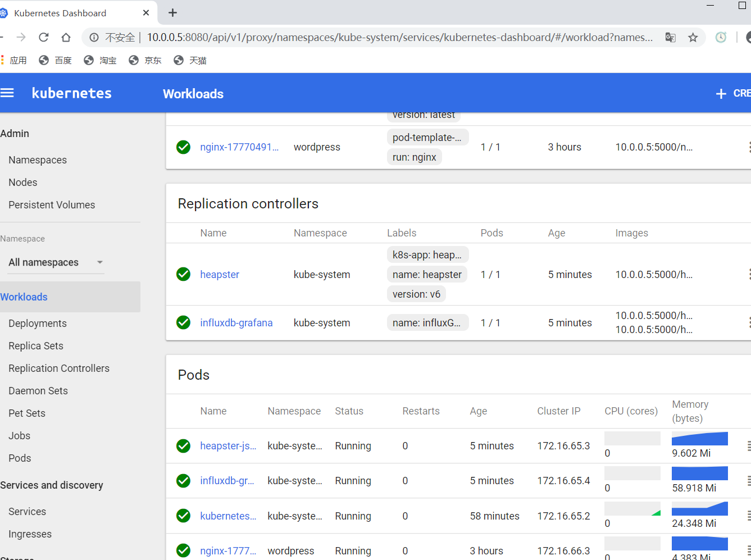Click the translate page icon in address bar
The image size is (751, 560).
click(670, 38)
